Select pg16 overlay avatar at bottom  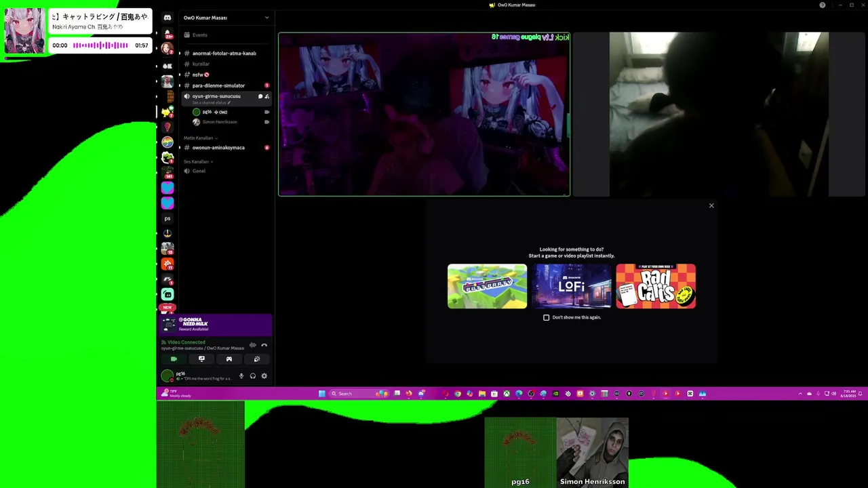(x=520, y=452)
